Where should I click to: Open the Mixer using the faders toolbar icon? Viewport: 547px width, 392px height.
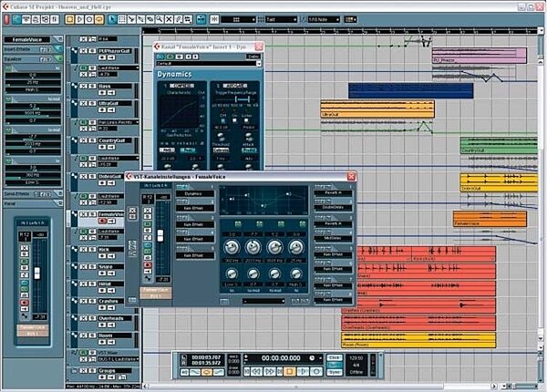[x=55, y=19]
